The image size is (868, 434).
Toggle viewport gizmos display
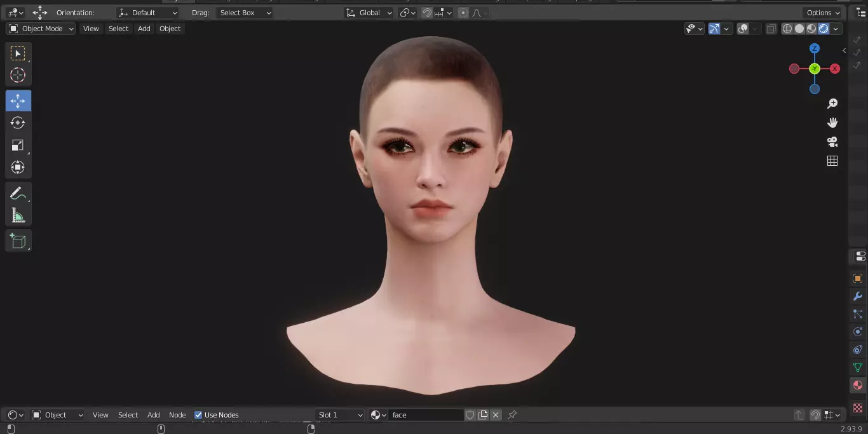[x=714, y=29]
